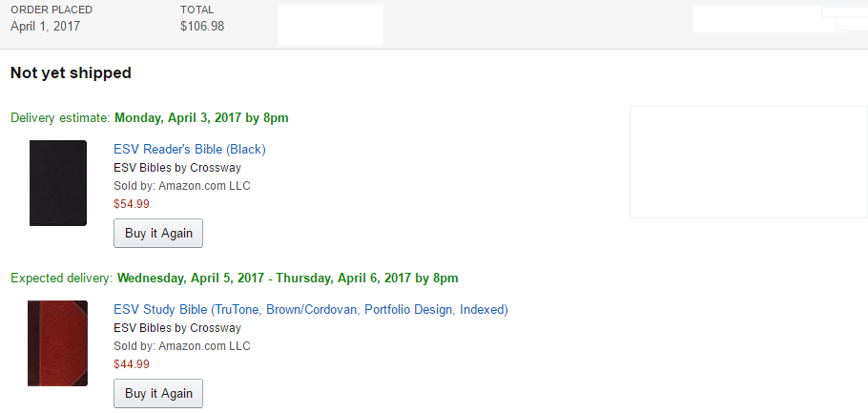This screenshot has width=868, height=413.
Task: Click Buy it Again for Study Bible
Action: [158, 393]
